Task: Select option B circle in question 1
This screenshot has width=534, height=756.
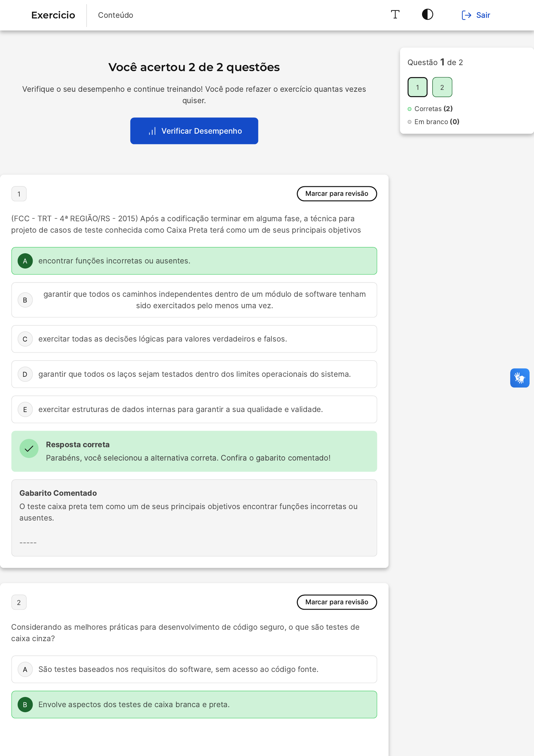Action: [x=25, y=300]
